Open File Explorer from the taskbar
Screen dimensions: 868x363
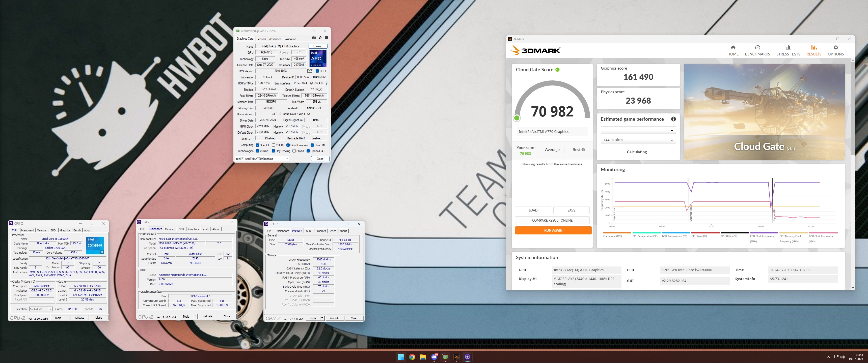pos(423,357)
